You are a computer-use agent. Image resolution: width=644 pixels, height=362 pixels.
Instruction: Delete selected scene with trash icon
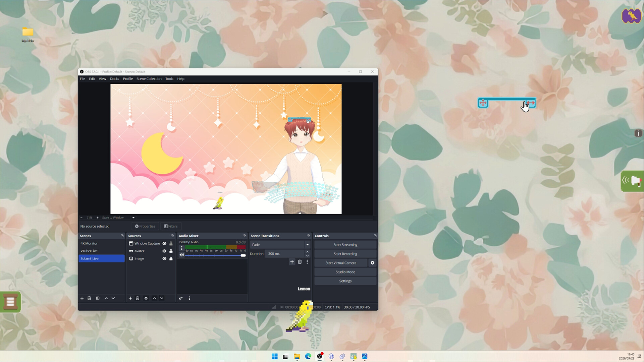(x=89, y=298)
